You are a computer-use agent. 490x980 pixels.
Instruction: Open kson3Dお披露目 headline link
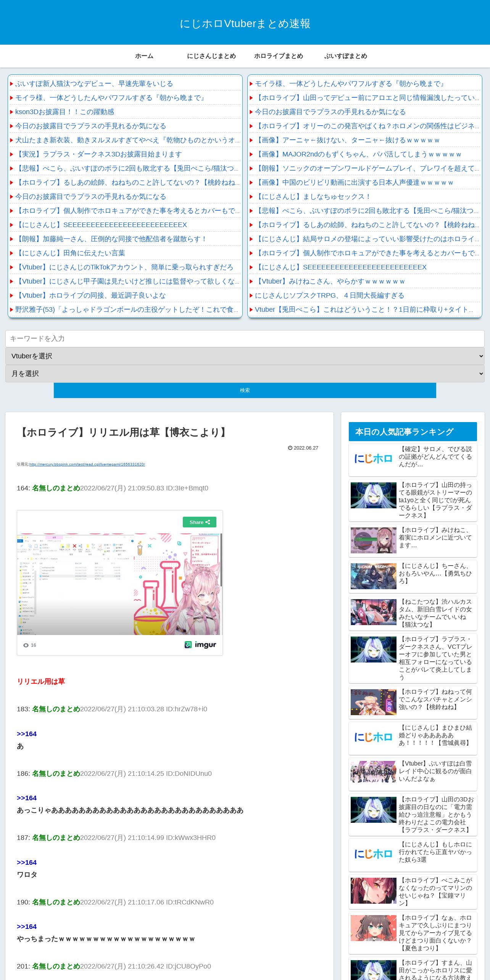tap(64, 112)
